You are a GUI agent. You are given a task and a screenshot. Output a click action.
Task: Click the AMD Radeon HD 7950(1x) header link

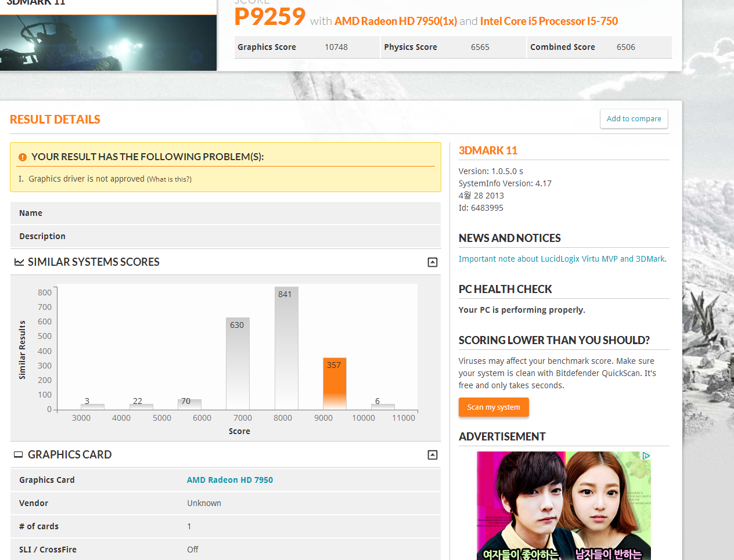pos(395,21)
